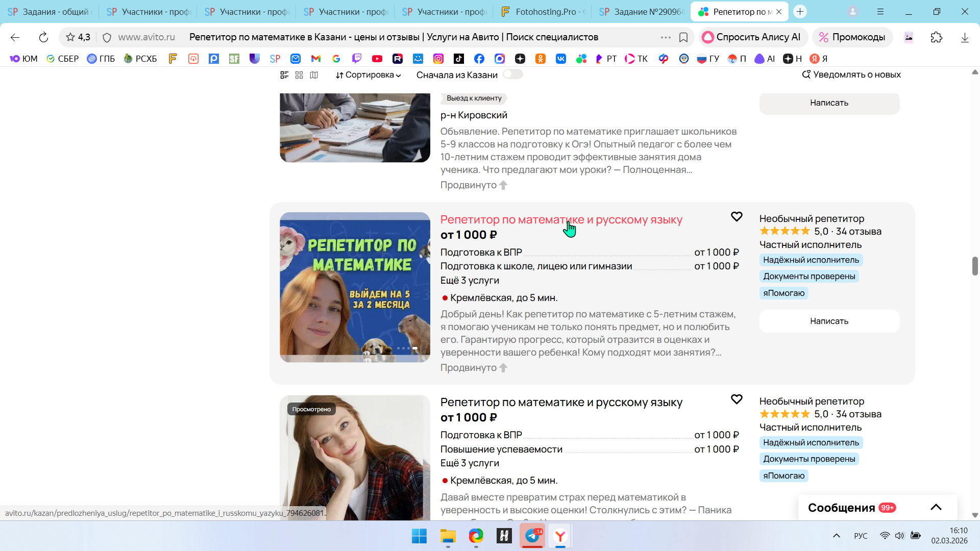Open 'Репетитор по математике и русскому' red link
The height and width of the screenshot is (551, 980).
click(561, 220)
